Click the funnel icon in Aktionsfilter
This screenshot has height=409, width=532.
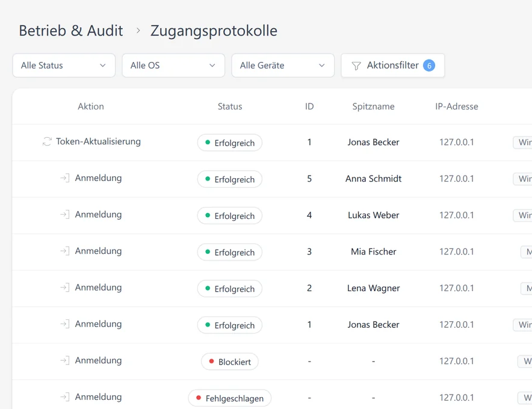356,66
